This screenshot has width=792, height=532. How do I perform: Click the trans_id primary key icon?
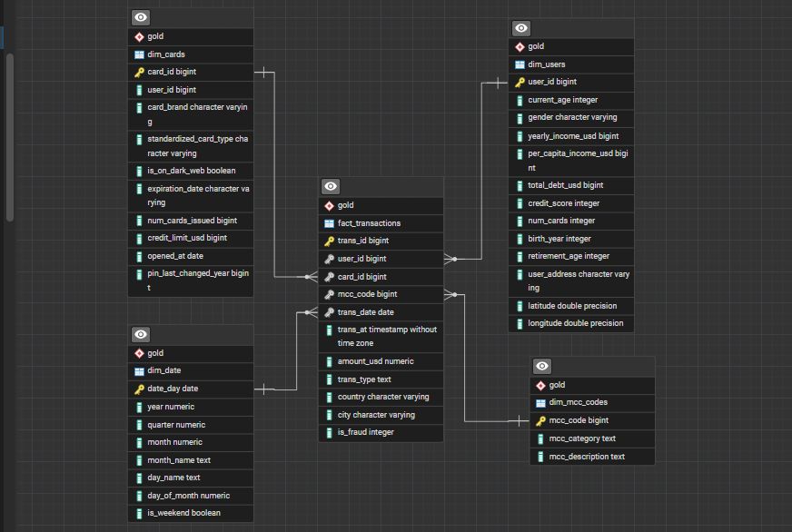329,241
